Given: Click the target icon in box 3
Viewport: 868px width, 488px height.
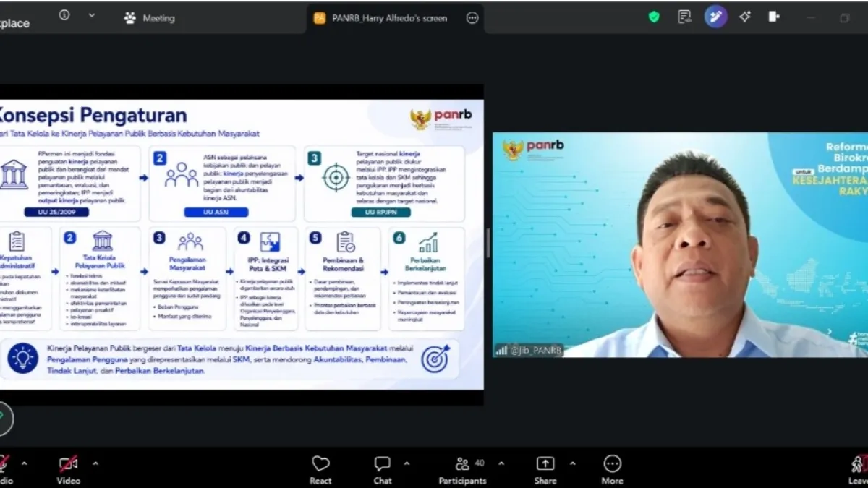Looking at the screenshot, I should coord(336,177).
